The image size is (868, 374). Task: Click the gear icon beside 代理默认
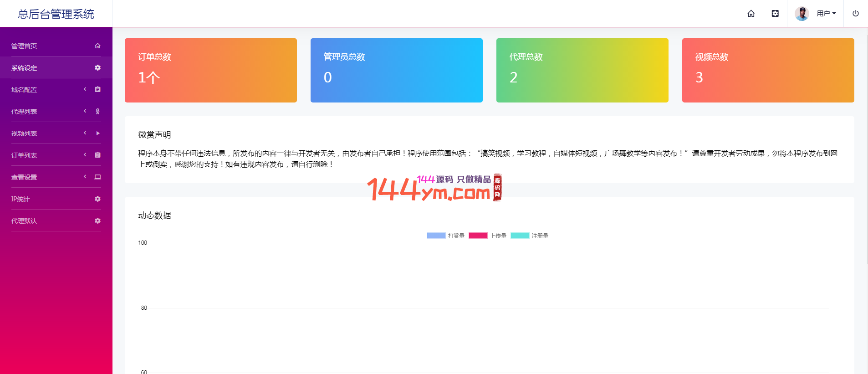coord(97,220)
